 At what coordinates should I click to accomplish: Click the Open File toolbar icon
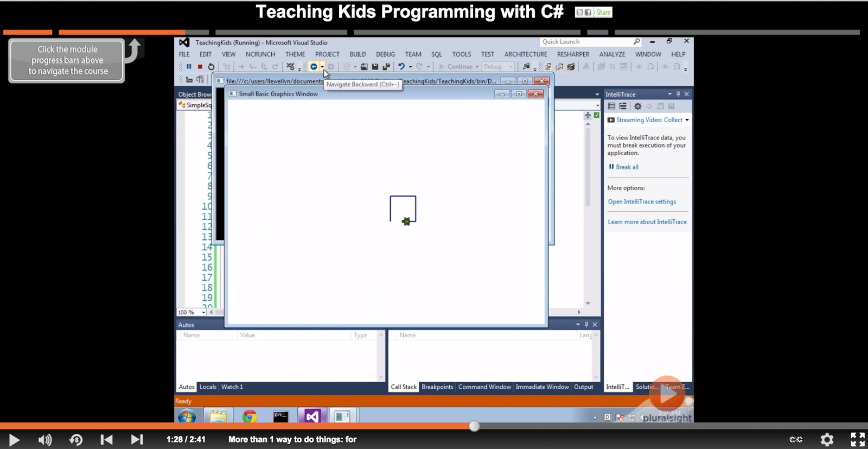pyautogui.click(x=364, y=67)
